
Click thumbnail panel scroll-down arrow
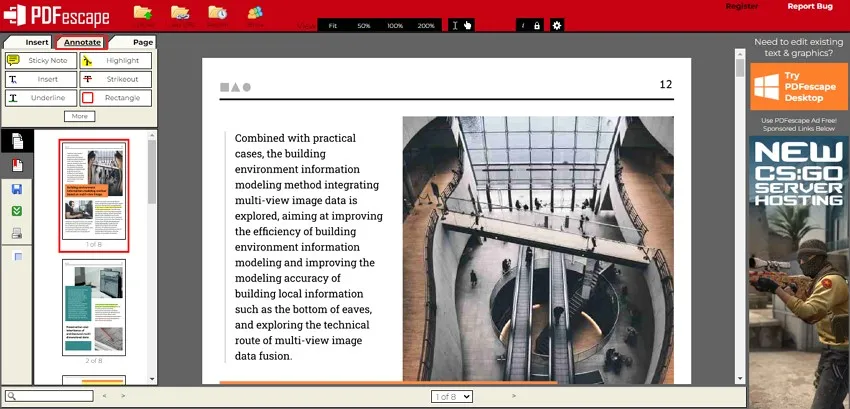click(x=152, y=379)
